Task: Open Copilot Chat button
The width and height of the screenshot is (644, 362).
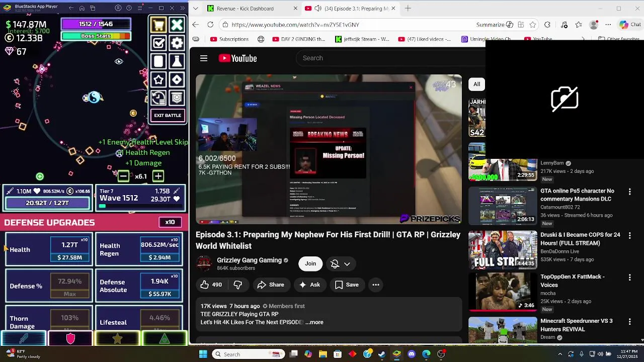Action: pos(630,25)
